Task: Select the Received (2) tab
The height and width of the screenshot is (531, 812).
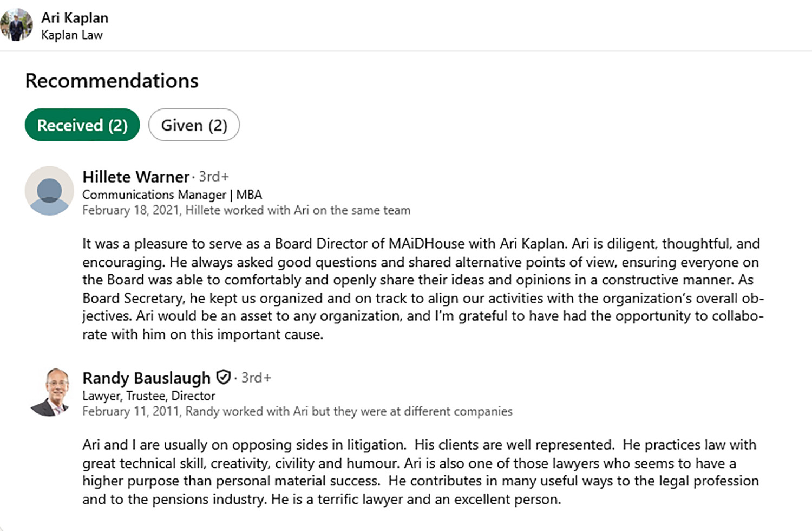Action: click(x=82, y=125)
